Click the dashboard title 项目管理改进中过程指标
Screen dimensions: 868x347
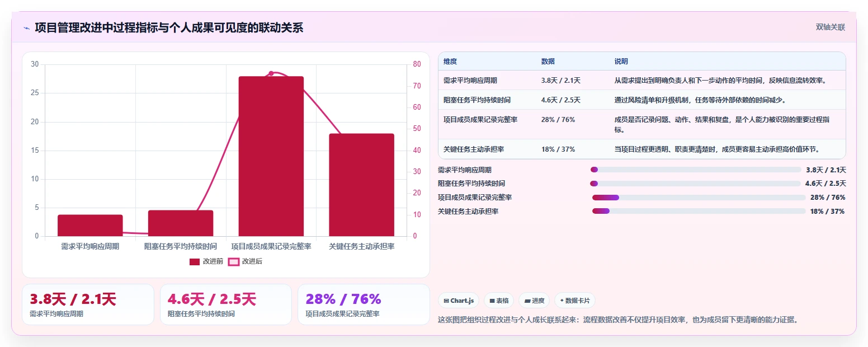(x=169, y=27)
